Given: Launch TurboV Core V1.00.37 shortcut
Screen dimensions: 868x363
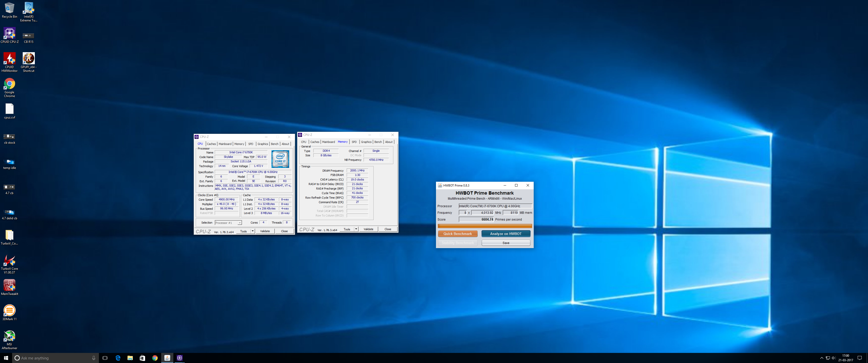Looking at the screenshot, I should pyautogui.click(x=9, y=264).
